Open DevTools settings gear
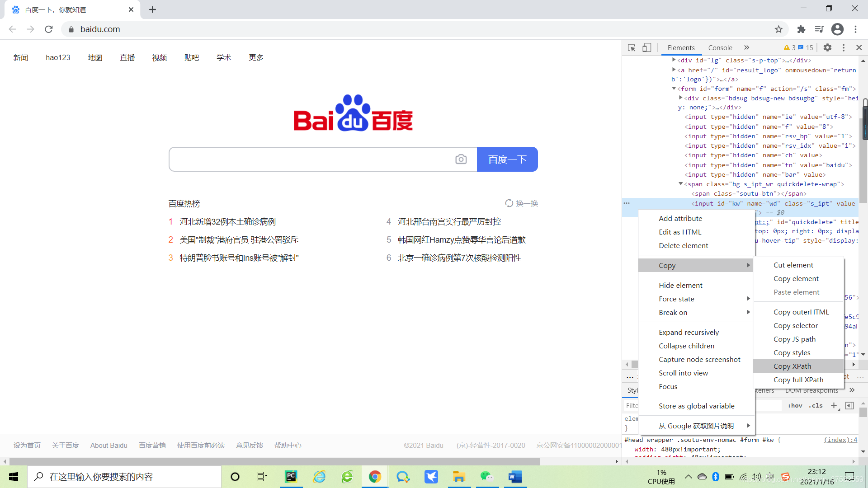Screen dimensions: 868x488 tap(827, 47)
